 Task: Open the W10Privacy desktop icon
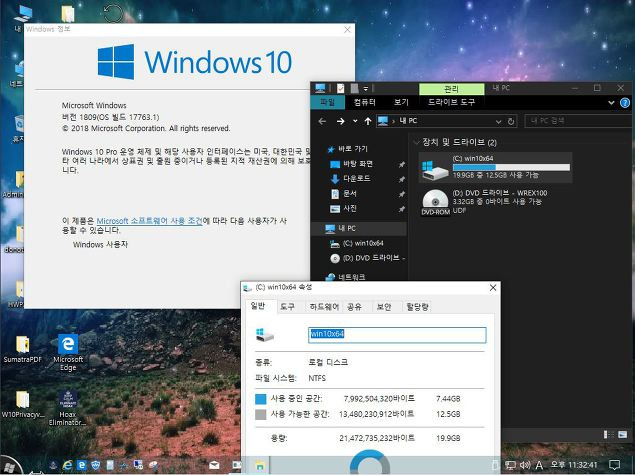click(22, 404)
